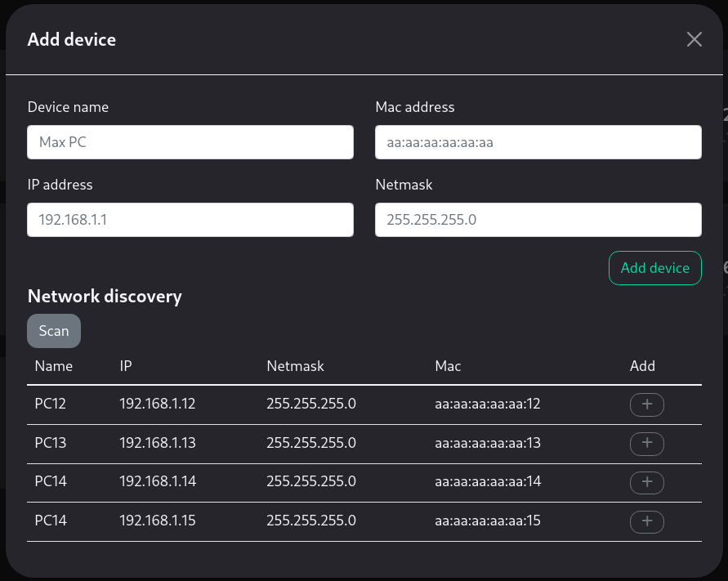Close the Add device dialog
Image resolution: width=728 pixels, height=581 pixels.
[694, 39]
